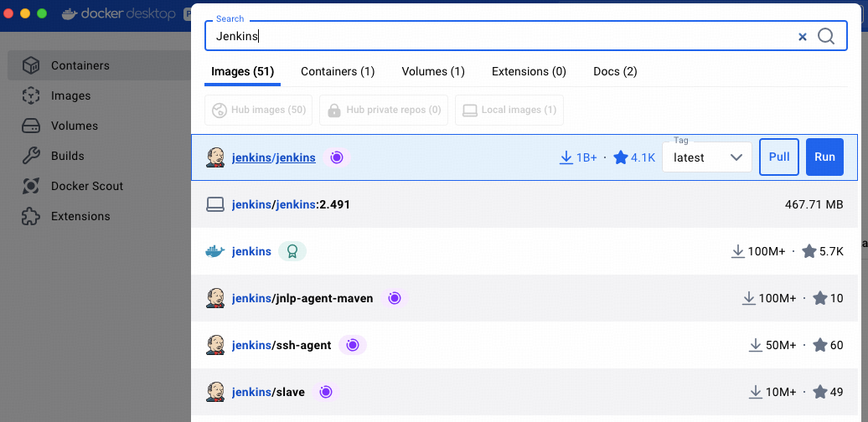
Task: Clear the search with the X icon
Action: coord(802,37)
